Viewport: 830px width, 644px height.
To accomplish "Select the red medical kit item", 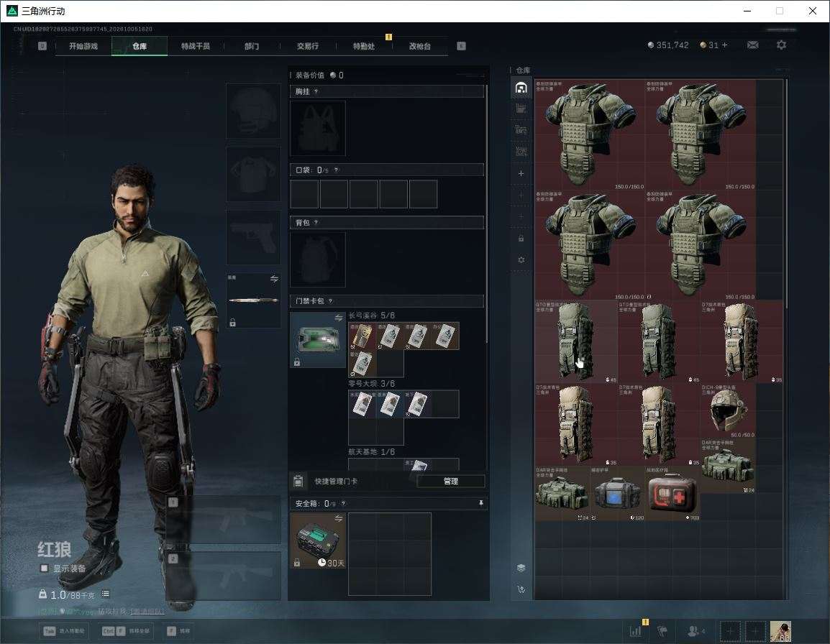I will [672, 493].
